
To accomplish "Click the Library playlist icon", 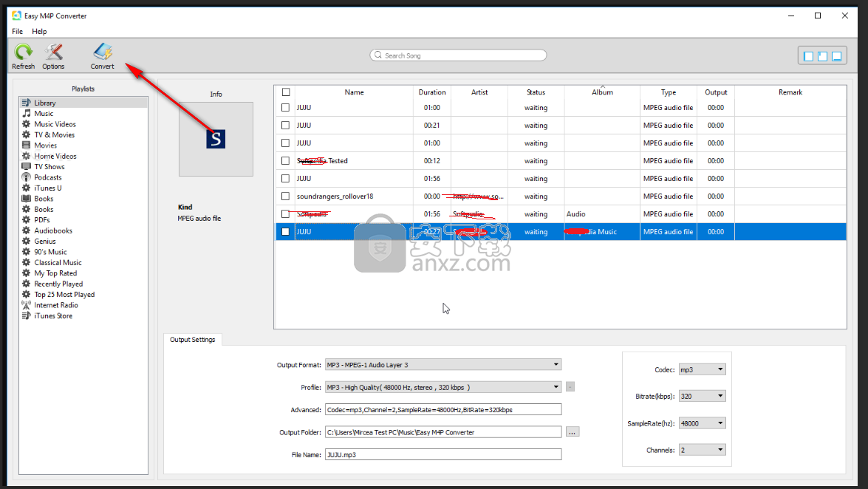I will pos(26,103).
